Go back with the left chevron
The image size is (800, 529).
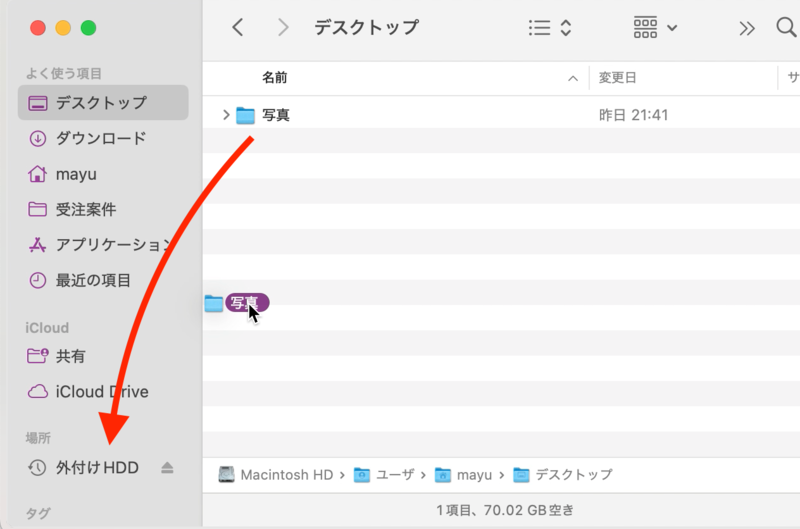click(238, 28)
